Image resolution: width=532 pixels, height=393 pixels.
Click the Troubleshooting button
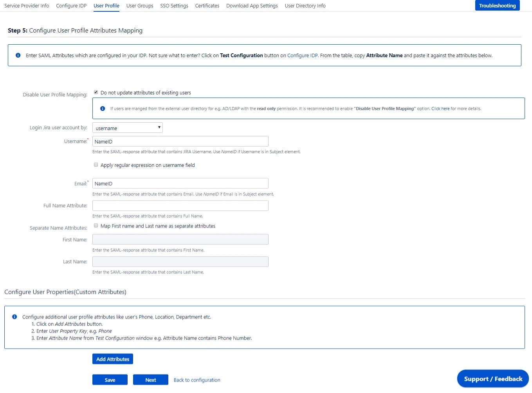tap(497, 5)
